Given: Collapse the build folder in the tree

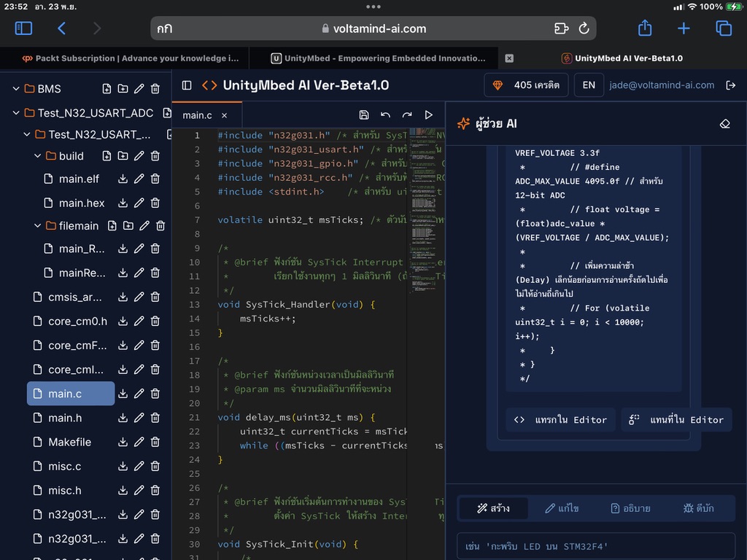Looking at the screenshot, I should click(x=36, y=155).
